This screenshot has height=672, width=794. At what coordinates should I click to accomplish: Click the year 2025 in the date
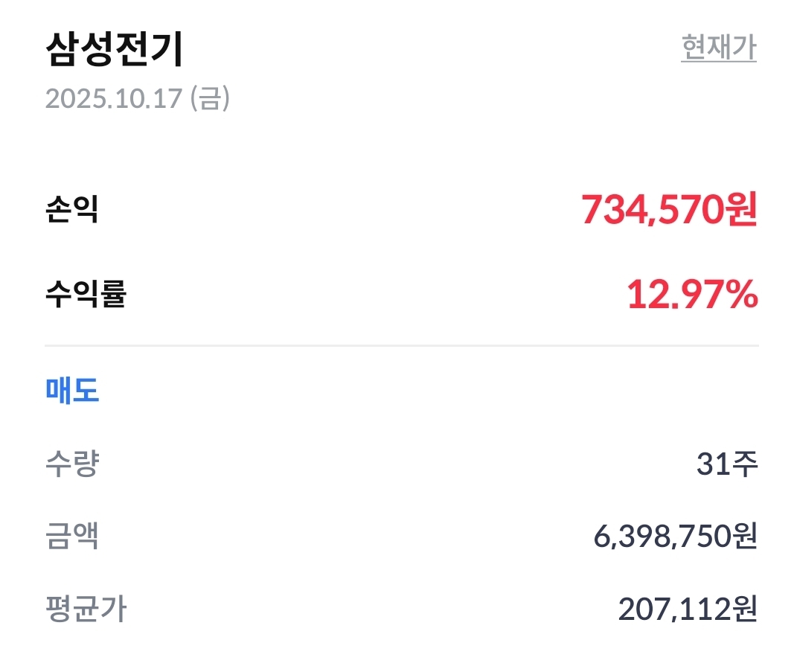73,98
